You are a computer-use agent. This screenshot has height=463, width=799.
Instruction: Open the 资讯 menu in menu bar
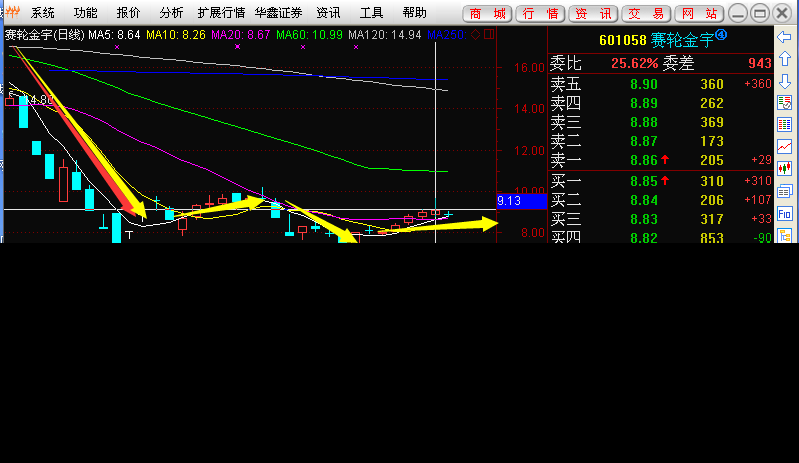(x=328, y=13)
